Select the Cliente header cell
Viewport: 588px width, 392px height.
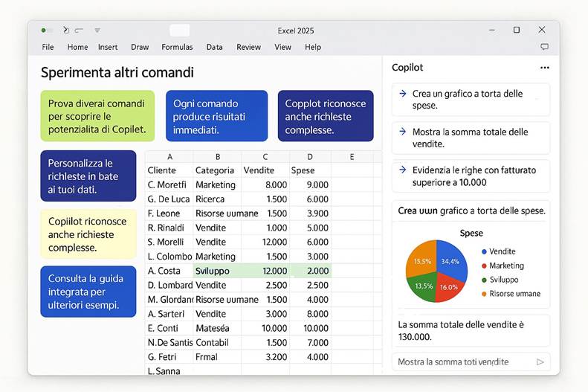coord(169,170)
